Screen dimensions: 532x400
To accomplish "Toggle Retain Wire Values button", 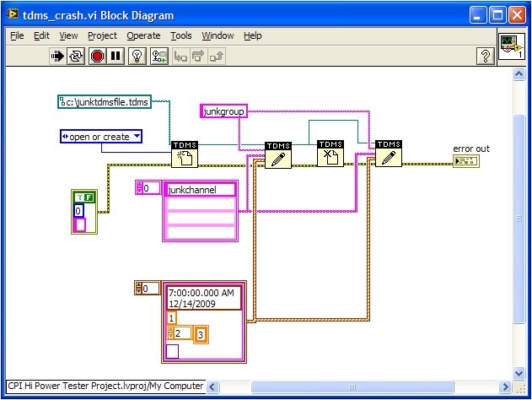I will click(x=158, y=56).
